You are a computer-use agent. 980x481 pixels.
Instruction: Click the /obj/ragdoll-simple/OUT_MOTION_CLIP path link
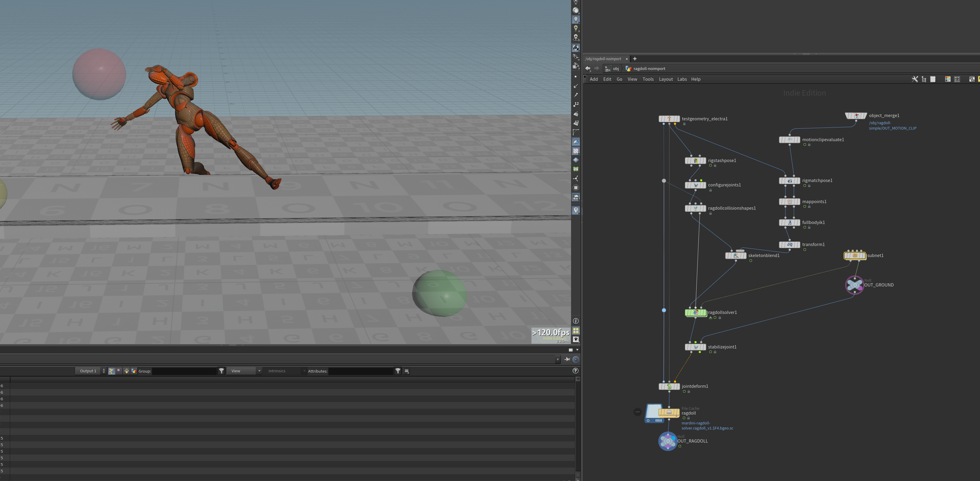coord(892,125)
